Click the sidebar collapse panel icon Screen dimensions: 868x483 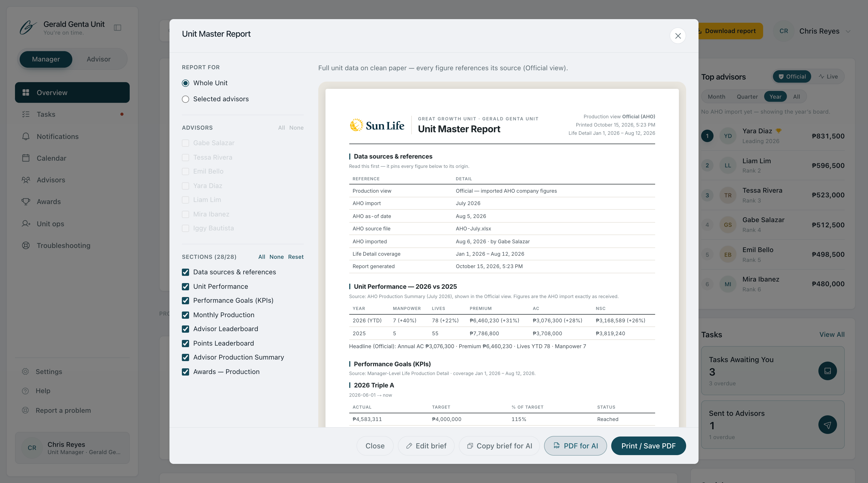point(118,28)
